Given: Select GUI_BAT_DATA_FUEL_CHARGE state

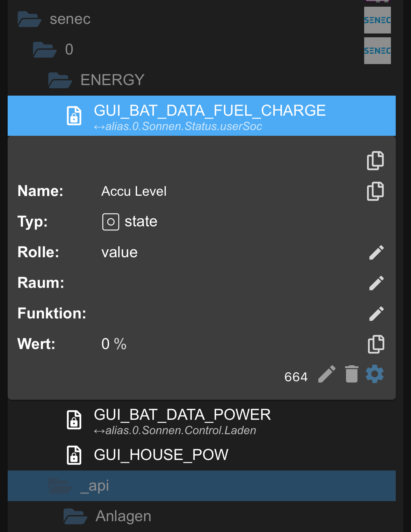Looking at the screenshot, I should [209, 111].
